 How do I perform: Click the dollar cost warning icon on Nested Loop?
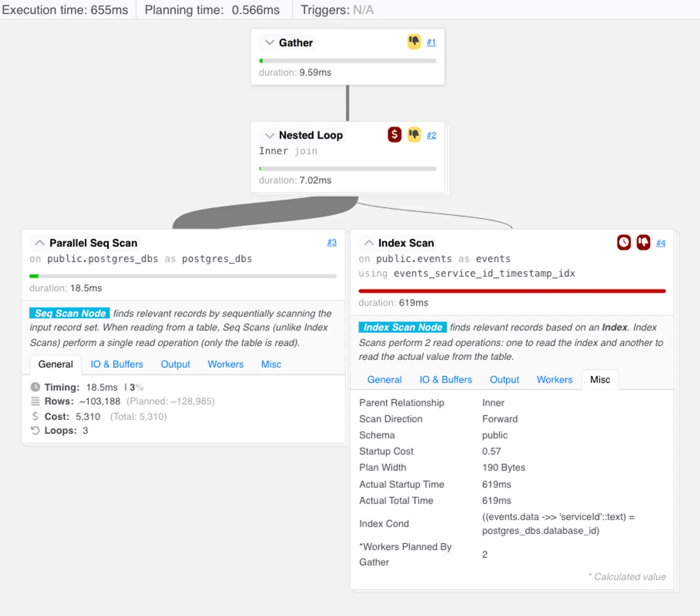pos(394,135)
